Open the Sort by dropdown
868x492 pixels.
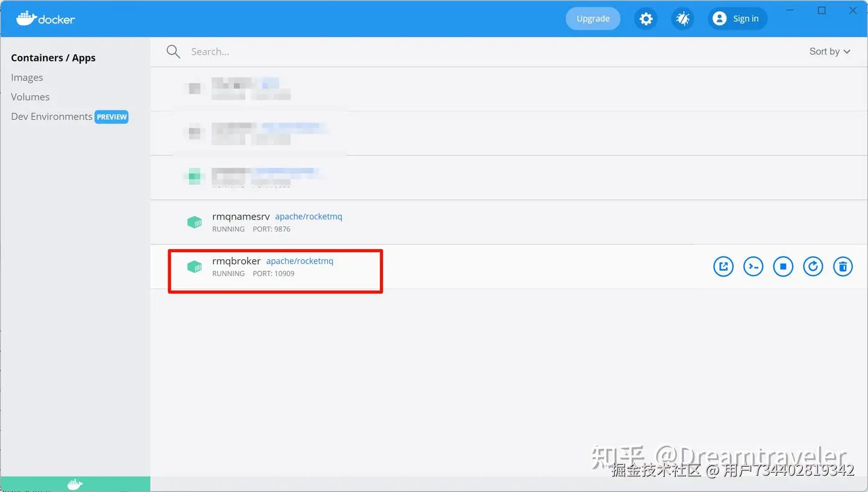click(x=830, y=51)
